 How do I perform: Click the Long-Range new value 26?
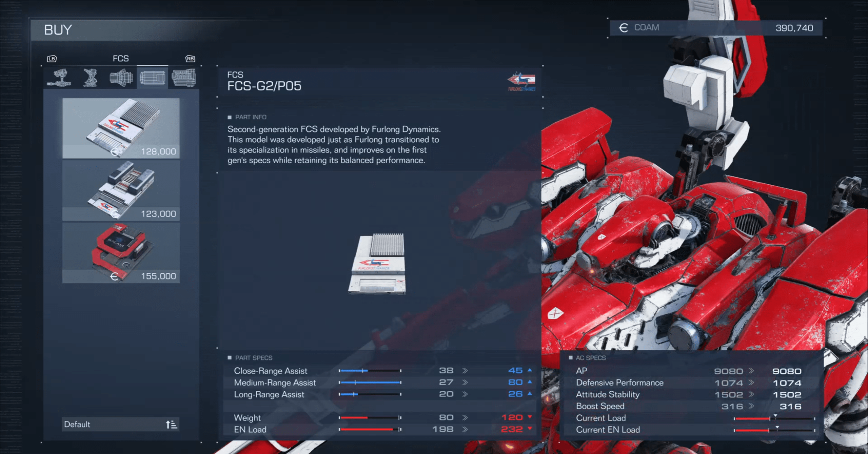[x=515, y=394]
